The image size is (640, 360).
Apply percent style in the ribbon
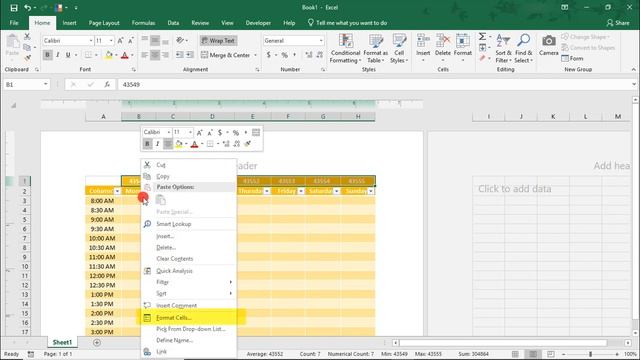[x=284, y=55]
